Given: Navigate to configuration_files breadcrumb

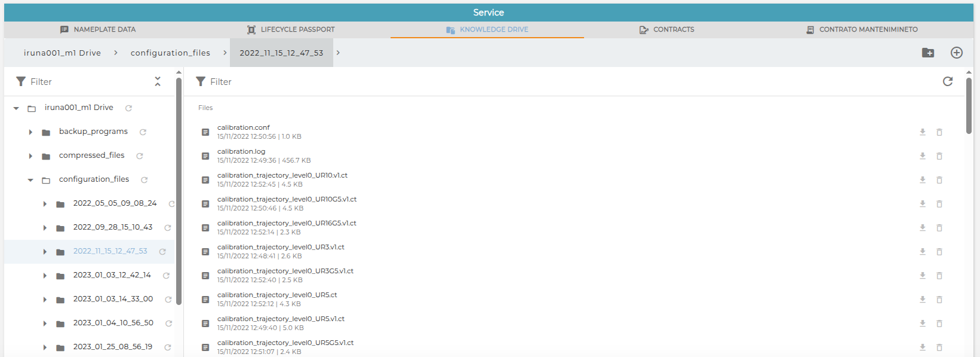Looking at the screenshot, I should pyautogui.click(x=170, y=53).
